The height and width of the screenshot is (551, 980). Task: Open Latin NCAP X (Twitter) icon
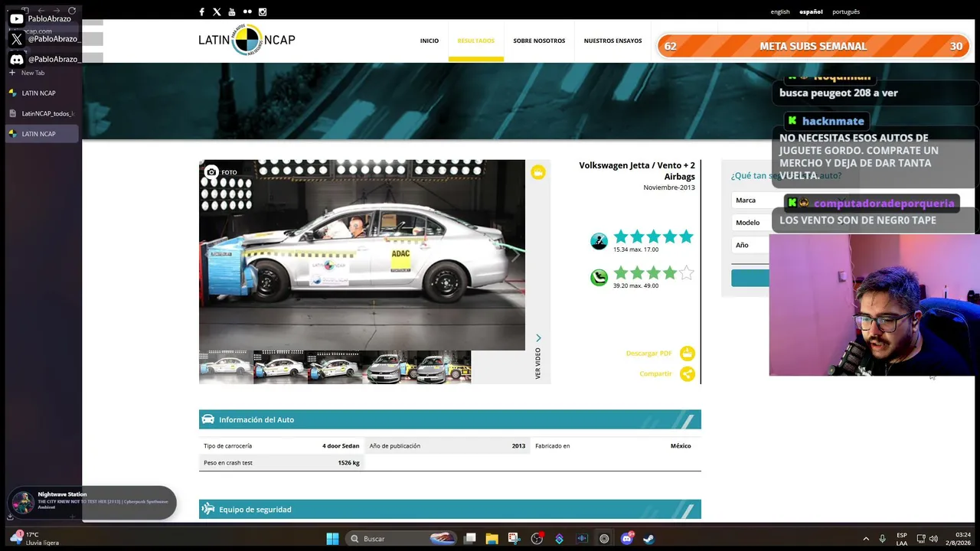[217, 11]
